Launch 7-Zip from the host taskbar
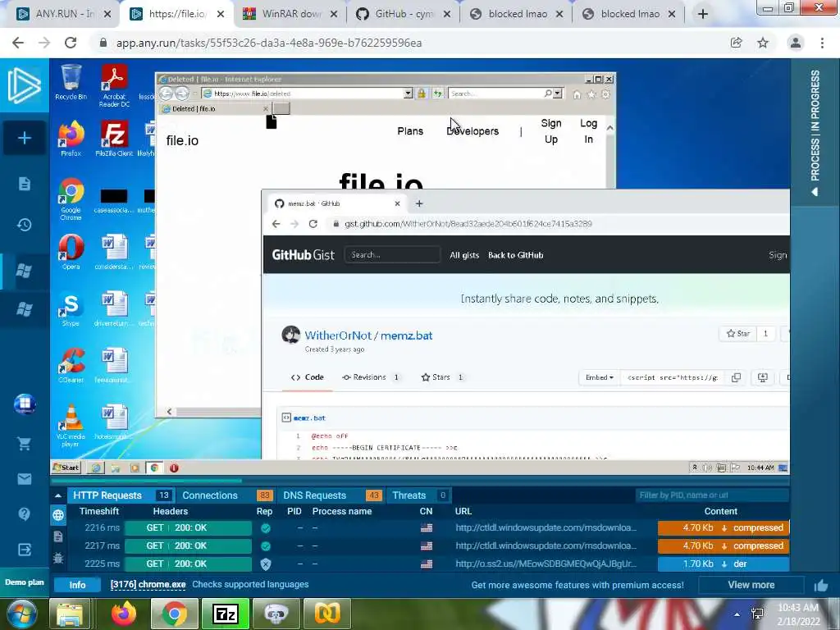 [x=225, y=614]
